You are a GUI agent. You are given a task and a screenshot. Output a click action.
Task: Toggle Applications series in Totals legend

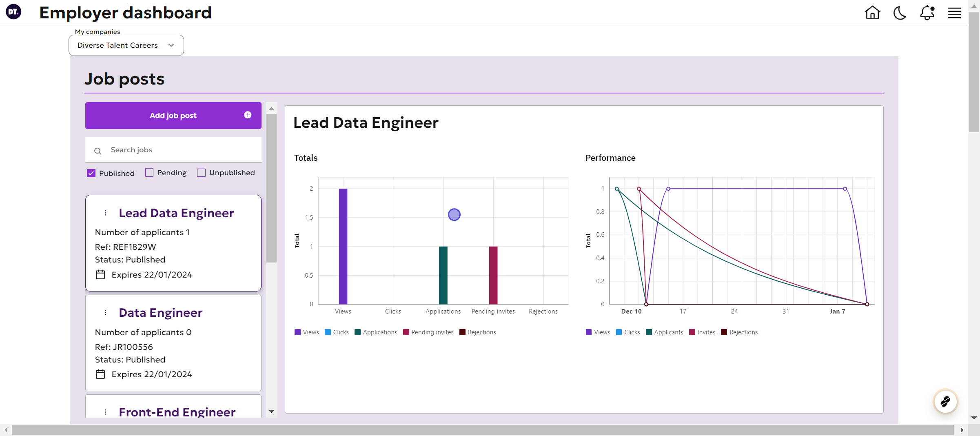pos(376,332)
